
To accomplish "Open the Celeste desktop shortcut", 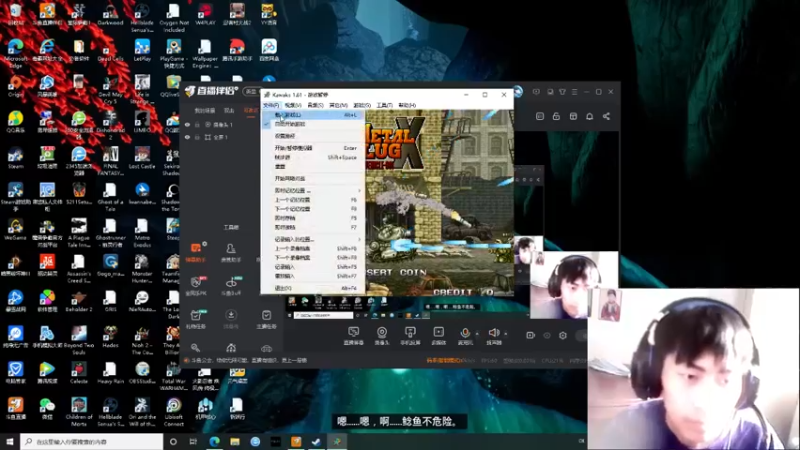I will (x=79, y=371).
